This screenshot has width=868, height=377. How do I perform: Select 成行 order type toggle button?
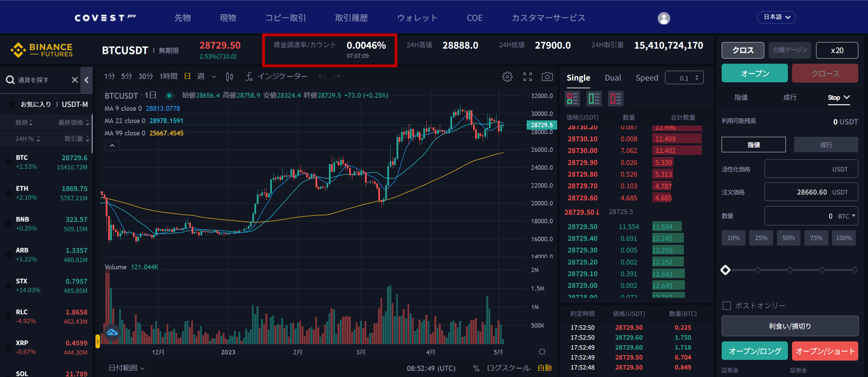tap(826, 145)
